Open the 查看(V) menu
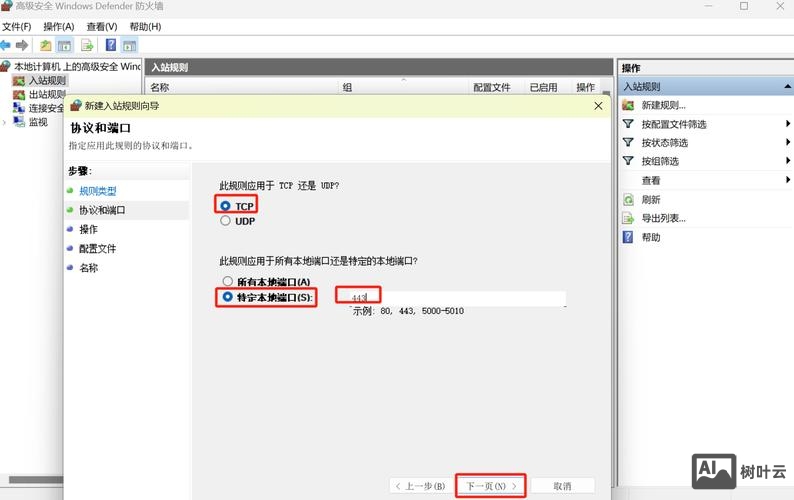The width and height of the screenshot is (794, 500). 102,26
